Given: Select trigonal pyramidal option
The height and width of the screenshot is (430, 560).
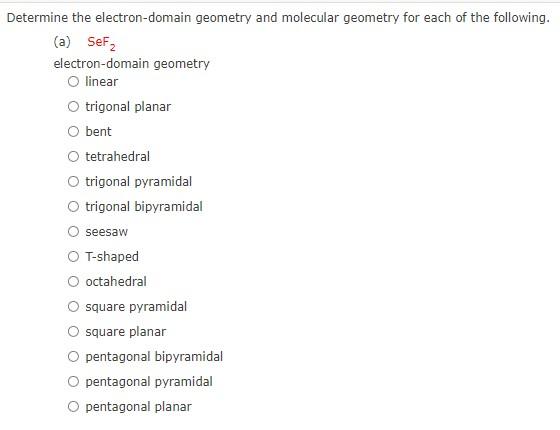Looking at the screenshot, I should click(73, 181).
